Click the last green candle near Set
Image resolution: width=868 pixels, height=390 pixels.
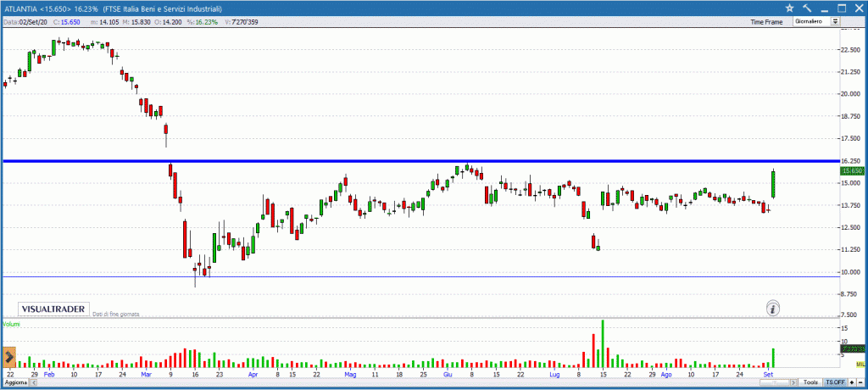click(773, 185)
